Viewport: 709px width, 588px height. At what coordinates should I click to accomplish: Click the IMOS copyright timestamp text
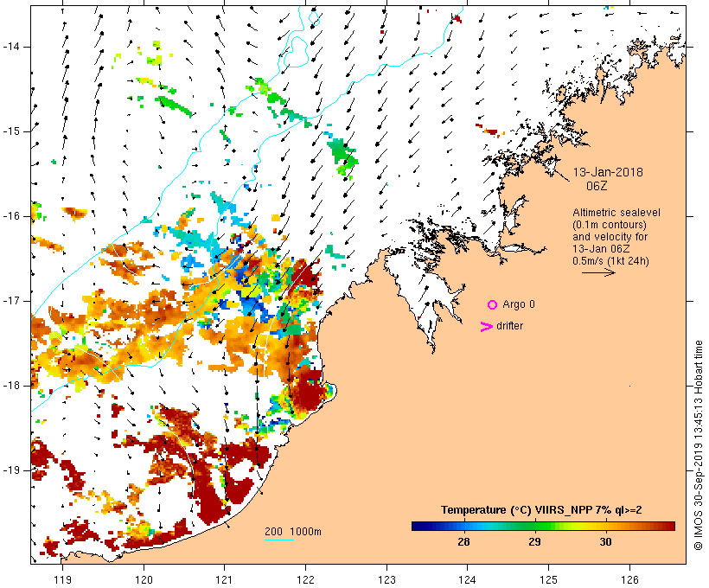point(698,445)
